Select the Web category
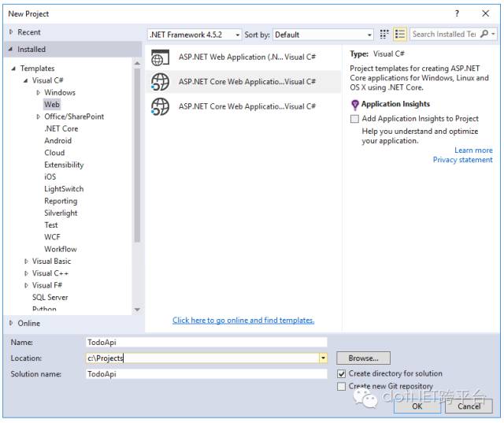The image size is (504, 423). tap(52, 105)
